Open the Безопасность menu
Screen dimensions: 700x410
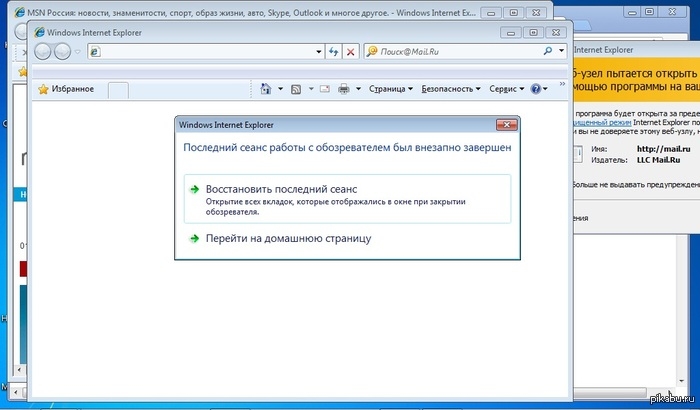coord(451,89)
